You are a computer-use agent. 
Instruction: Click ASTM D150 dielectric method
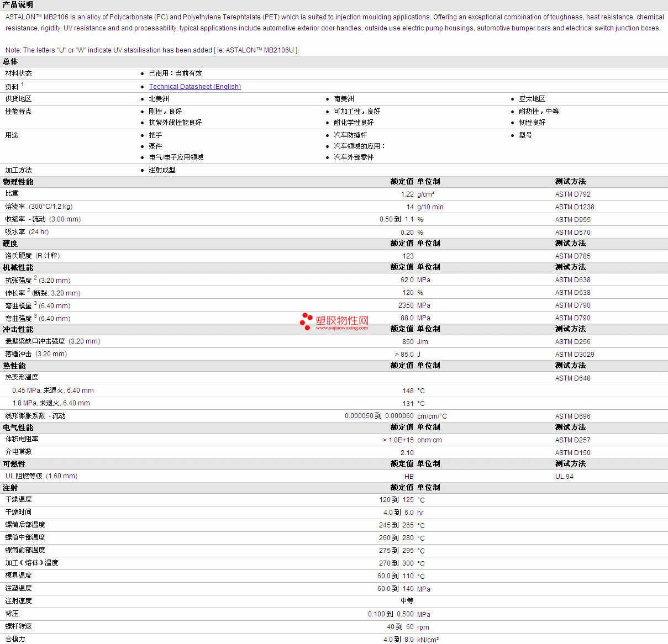[572, 453]
